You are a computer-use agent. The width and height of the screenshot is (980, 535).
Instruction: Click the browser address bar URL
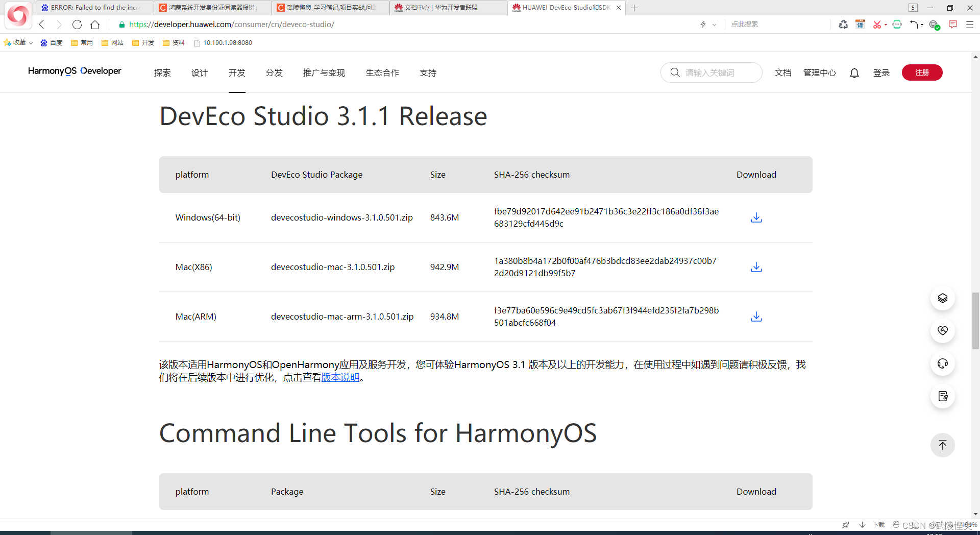(232, 25)
